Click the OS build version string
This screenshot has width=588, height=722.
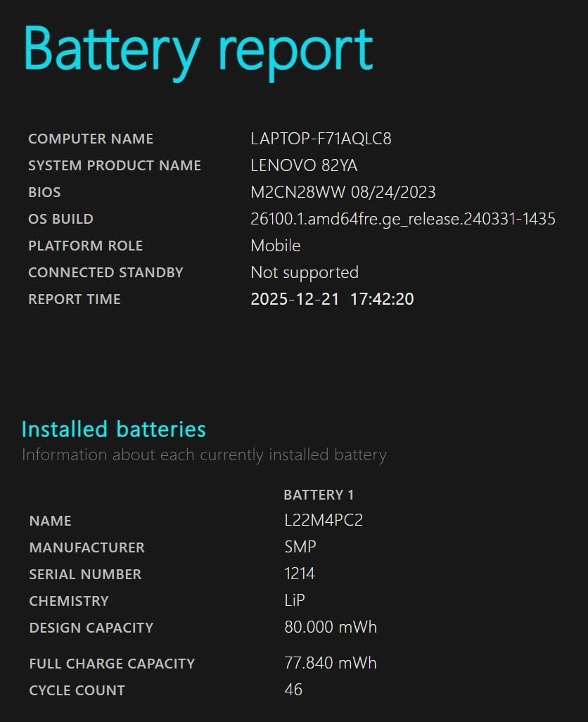[x=403, y=219]
